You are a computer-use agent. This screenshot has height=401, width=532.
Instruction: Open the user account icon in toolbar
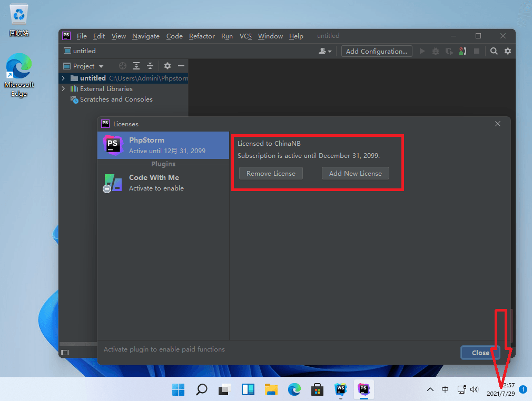coord(324,51)
